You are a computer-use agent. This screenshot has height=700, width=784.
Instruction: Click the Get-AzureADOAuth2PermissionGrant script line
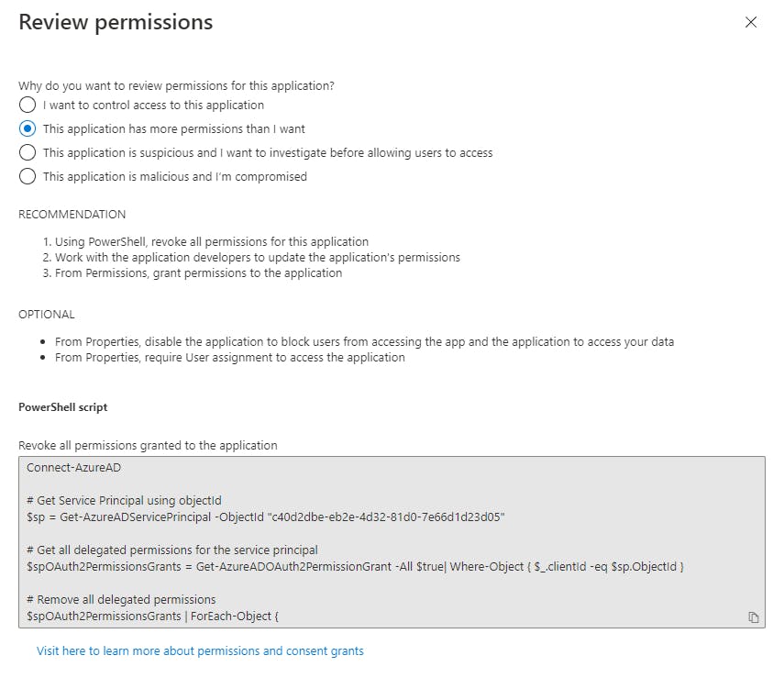[356, 567]
